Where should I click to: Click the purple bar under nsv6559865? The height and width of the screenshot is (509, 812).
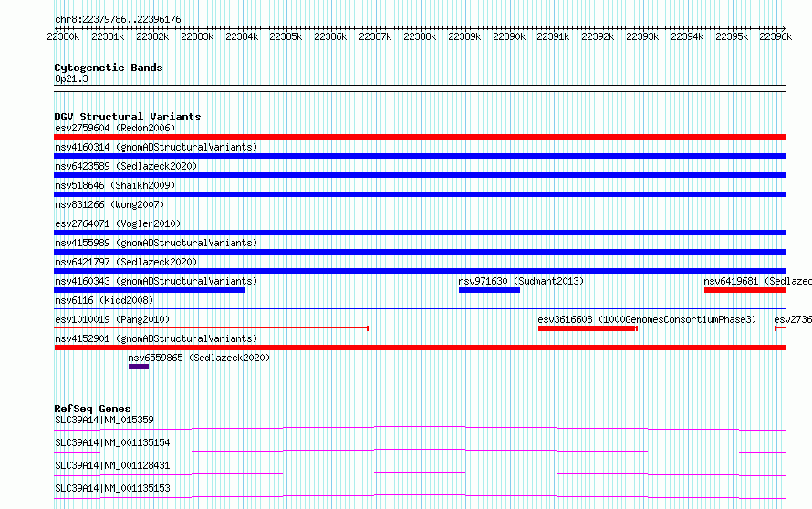click(x=139, y=367)
